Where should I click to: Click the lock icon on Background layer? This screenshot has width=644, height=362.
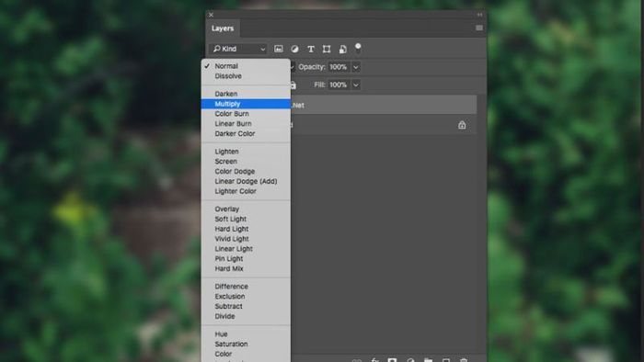(462, 125)
